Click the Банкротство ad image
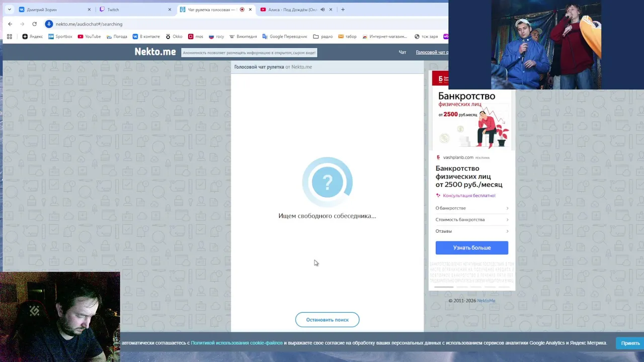This screenshot has width=644, height=362. click(472, 120)
